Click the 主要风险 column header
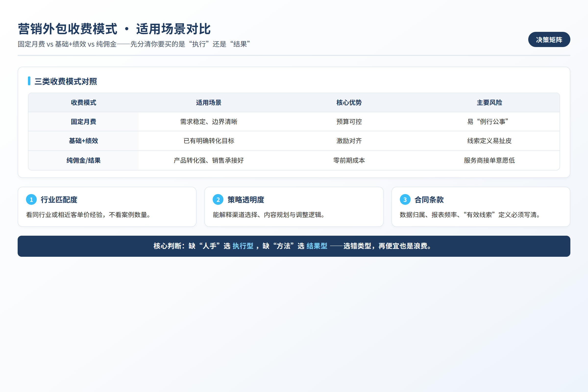 pyautogui.click(x=489, y=102)
